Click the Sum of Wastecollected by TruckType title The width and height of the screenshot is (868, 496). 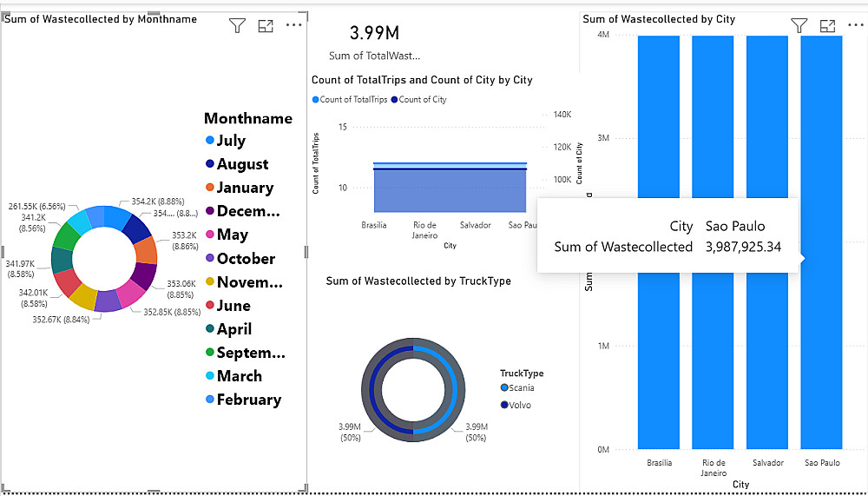click(x=418, y=281)
